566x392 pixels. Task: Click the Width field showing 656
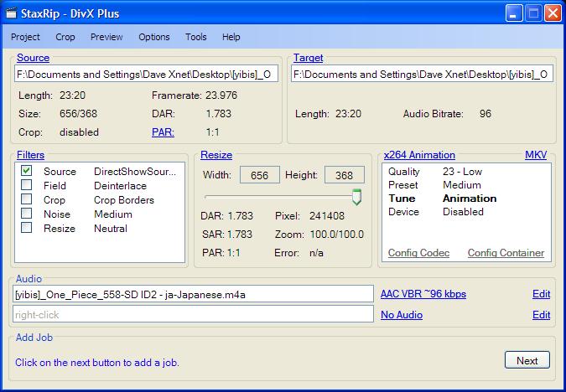pos(260,175)
